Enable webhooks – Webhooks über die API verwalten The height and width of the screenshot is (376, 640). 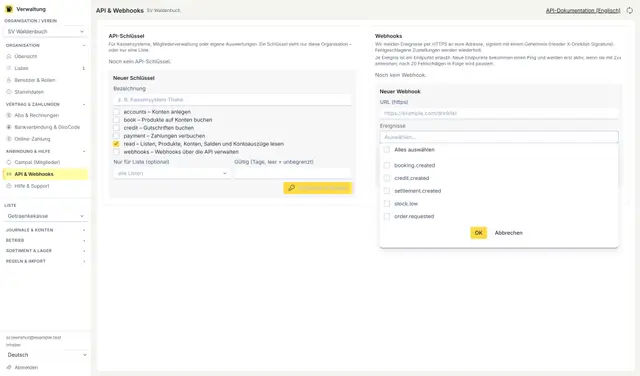(x=116, y=151)
